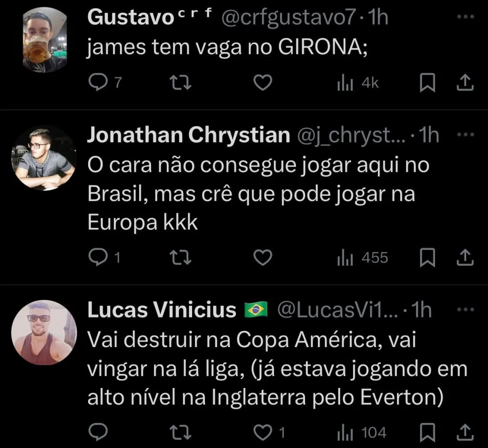Share Gustavo's tweet
The height and width of the screenshot is (448, 488).
465,83
